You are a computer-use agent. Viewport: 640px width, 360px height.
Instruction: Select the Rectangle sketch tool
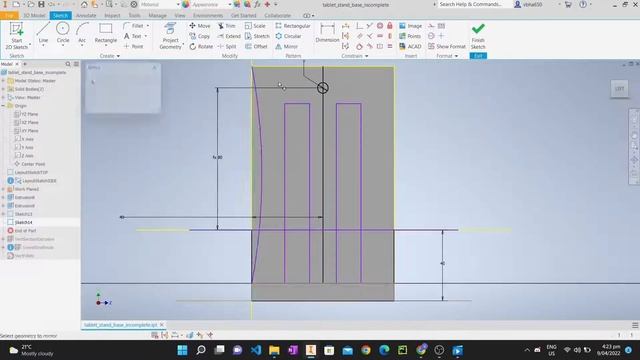pos(106,33)
